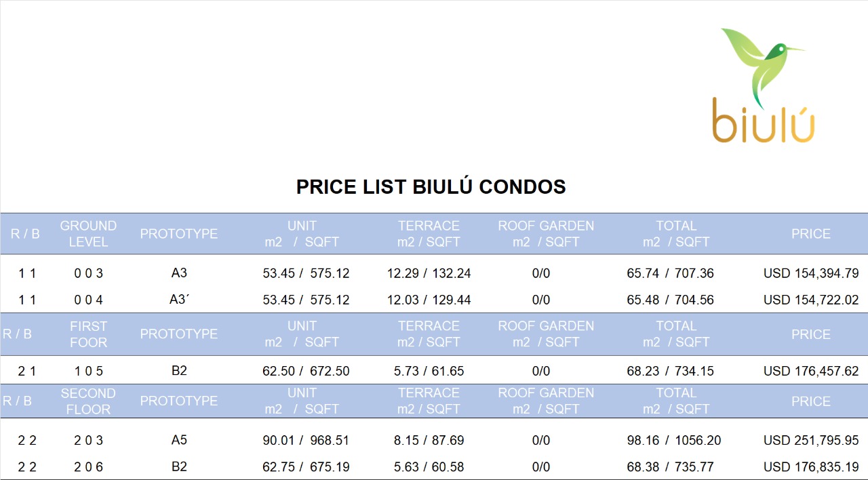This screenshot has width=868, height=480.
Task: Select unit area 90.01 / 968.51
Action: point(306,441)
